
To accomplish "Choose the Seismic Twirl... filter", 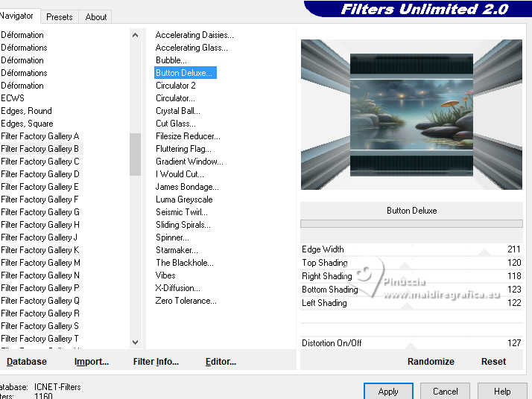I will (182, 212).
